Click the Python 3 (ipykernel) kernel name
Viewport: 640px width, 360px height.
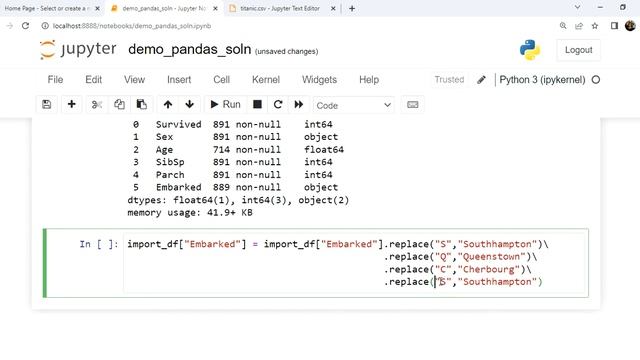point(542,80)
